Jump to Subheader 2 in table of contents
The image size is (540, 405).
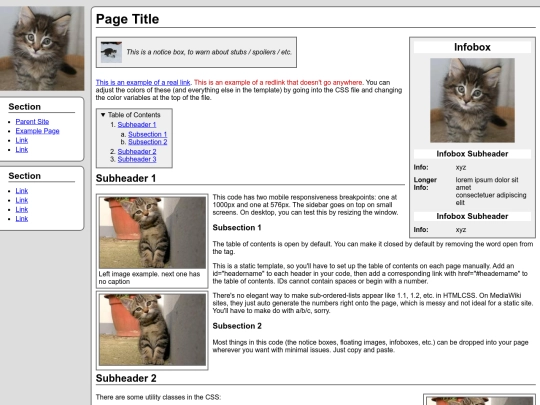coord(137,151)
